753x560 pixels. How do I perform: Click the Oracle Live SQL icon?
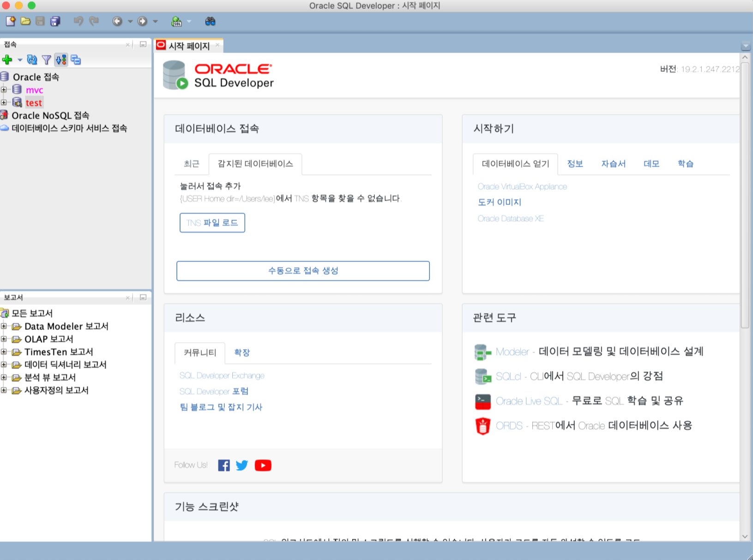[482, 401]
